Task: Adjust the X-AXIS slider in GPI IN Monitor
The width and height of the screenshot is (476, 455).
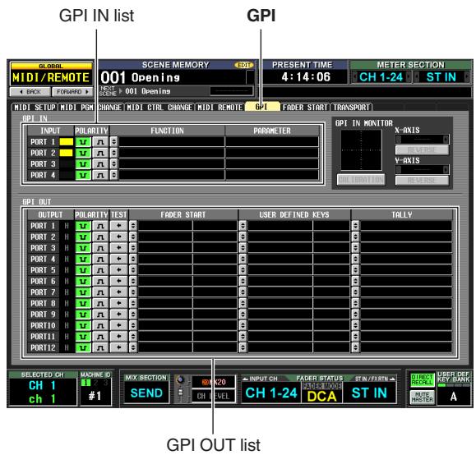Action: coord(422,140)
